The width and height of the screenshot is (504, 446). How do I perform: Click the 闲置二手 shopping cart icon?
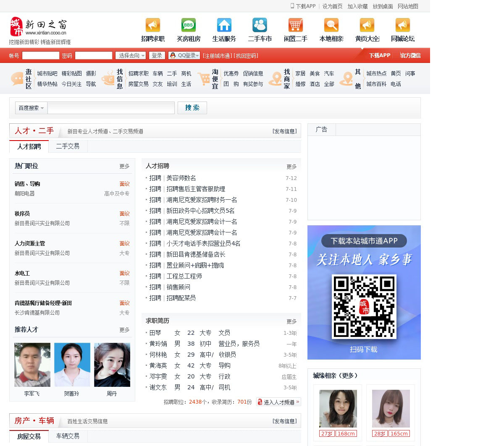tap(295, 25)
